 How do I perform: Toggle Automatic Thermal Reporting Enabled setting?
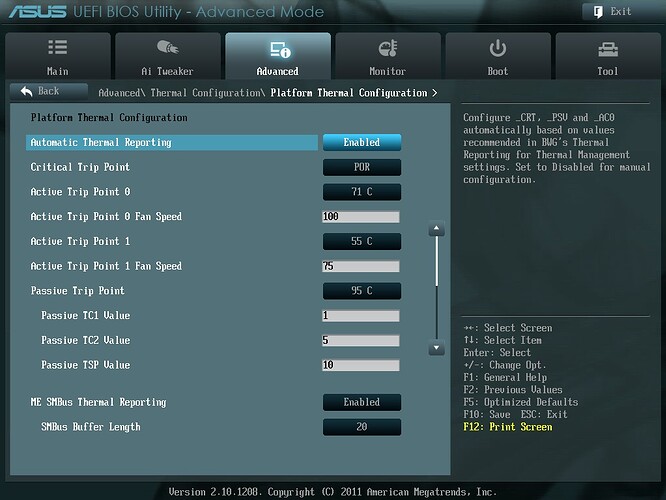(x=361, y=142)
